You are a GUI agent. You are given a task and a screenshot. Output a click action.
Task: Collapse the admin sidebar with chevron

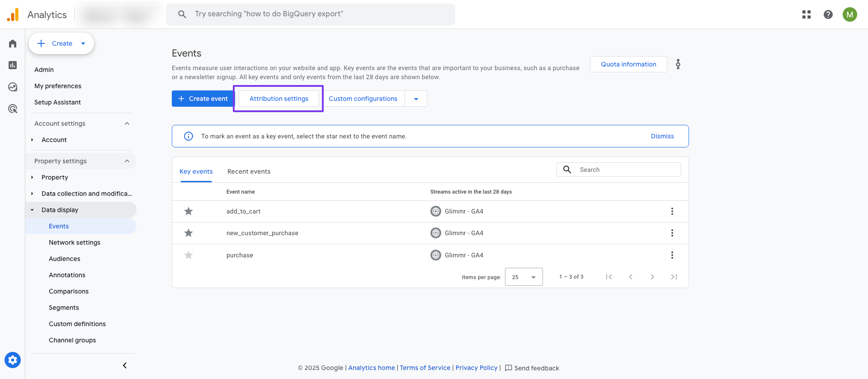pyautogui.click(x=125, y=365)
